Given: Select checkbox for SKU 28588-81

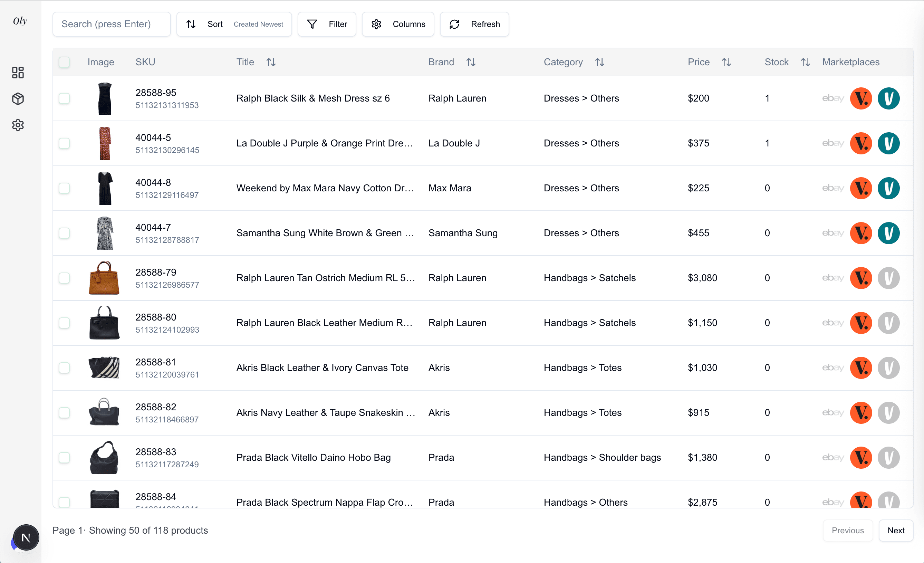Looking at the screenshot, I should click(64, 368).
